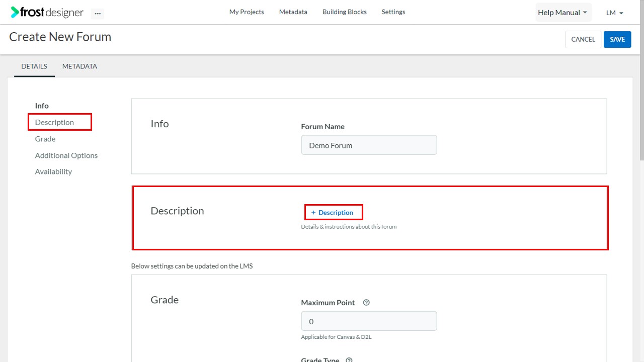The image size is (644, 362).
Task: Click 'Below settings can be updated on the LMS'
Action: (192, 266)
